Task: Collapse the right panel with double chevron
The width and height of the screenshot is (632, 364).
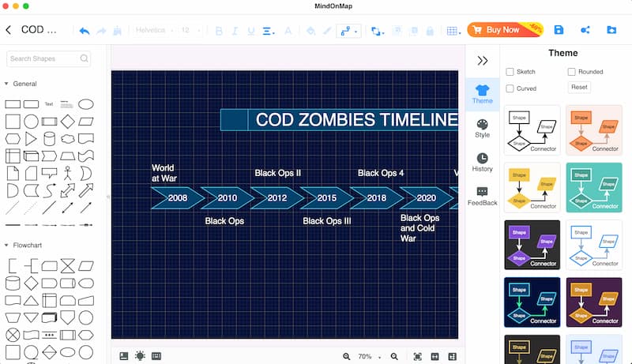Action: click(483, 61)
